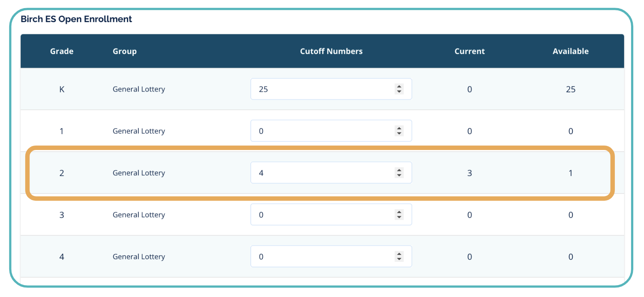The image size is (644, 297).
Task: Click into the Grade 1 cutoff input
Action: 321,131
